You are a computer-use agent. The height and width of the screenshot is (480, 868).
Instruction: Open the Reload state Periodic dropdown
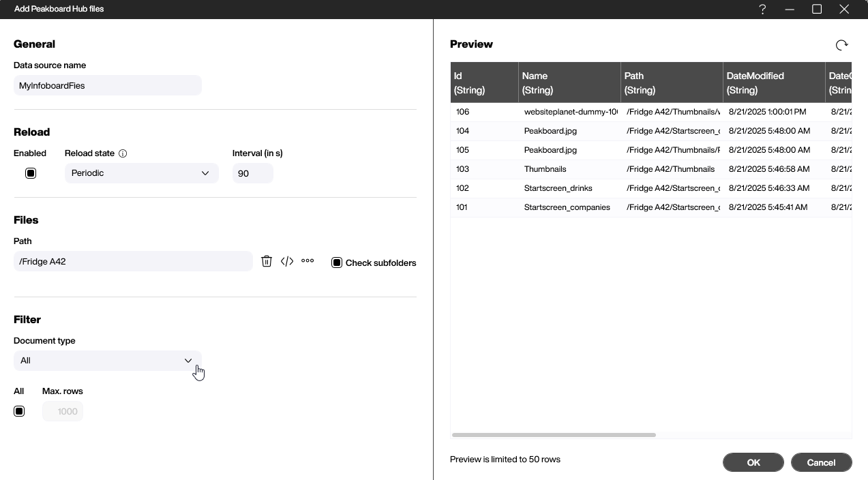[x=141, y=173]
